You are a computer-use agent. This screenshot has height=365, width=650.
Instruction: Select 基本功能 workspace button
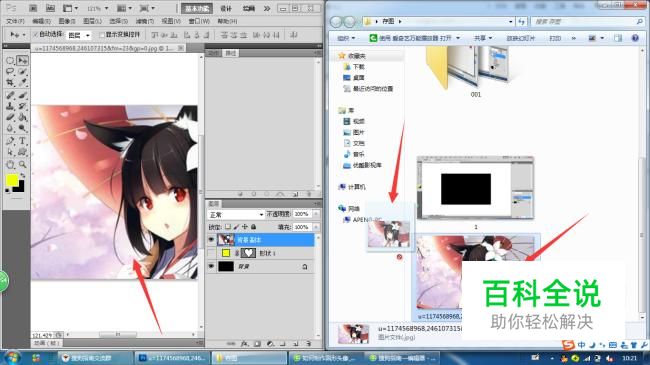click(197, 8)
